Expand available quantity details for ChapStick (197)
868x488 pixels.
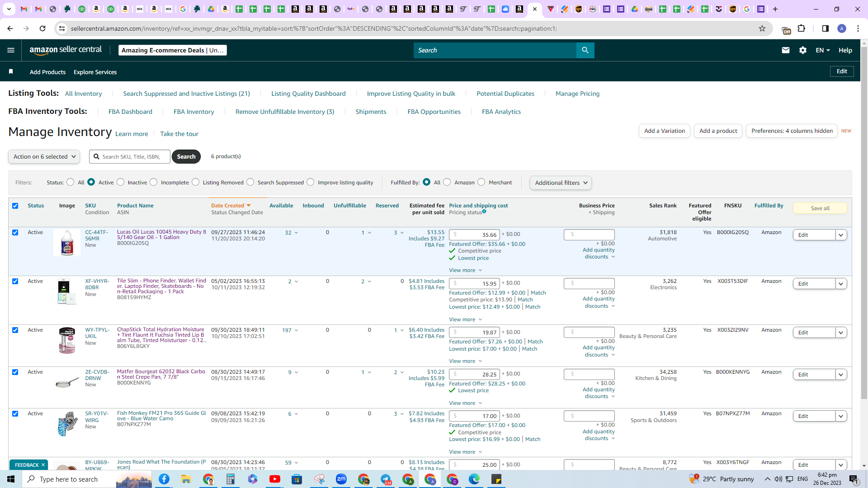tap(290, 330)
